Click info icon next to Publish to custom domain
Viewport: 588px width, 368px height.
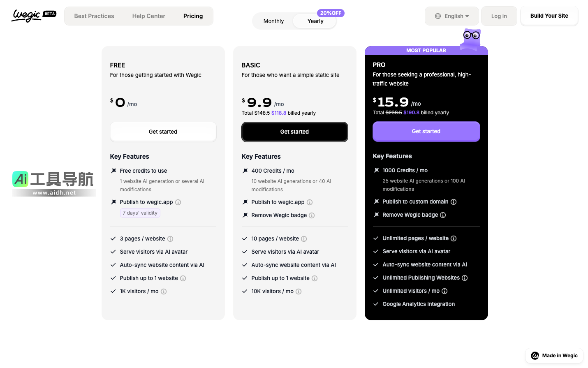[x=454, y=202]
